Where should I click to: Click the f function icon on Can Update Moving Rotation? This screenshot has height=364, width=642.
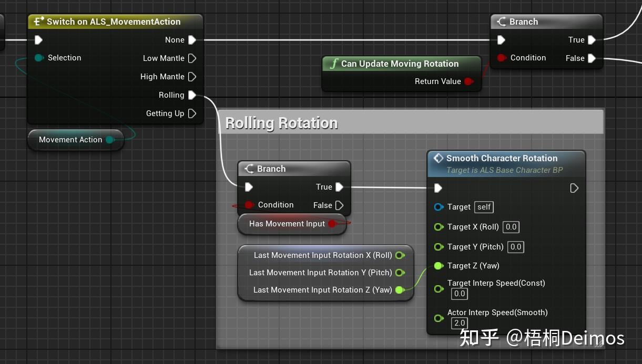[x=333, y=64]
